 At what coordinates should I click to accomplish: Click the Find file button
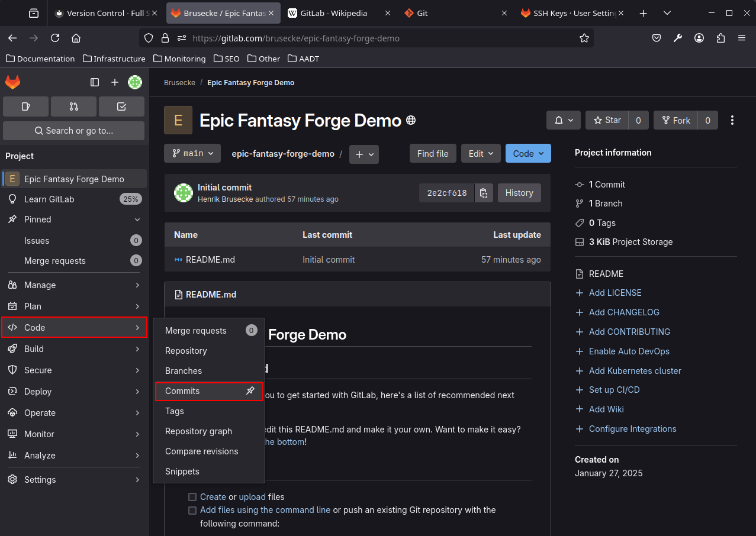point(433,153)
